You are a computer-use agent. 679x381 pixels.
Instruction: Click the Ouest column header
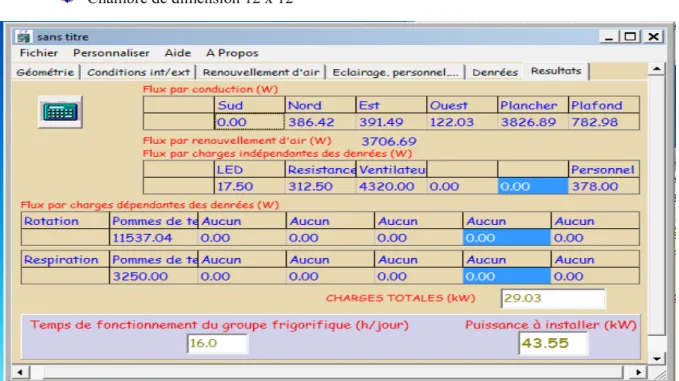coord(462,105)
